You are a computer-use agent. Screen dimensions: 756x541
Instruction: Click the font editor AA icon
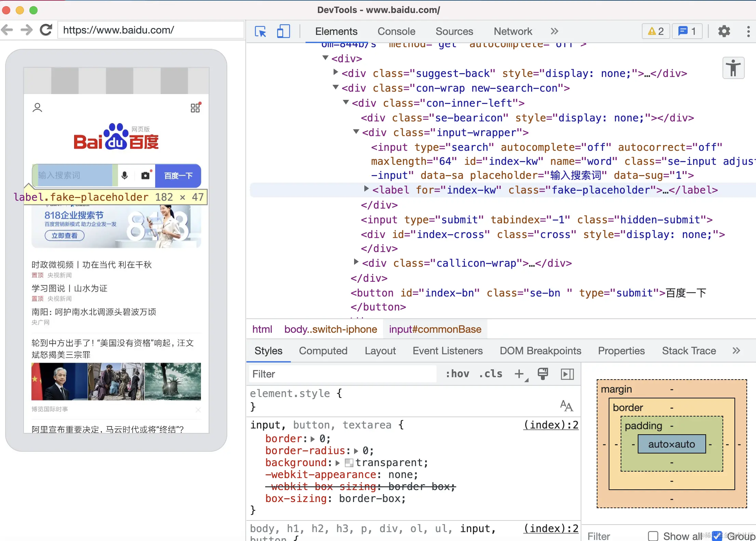(x=566, y=406)
